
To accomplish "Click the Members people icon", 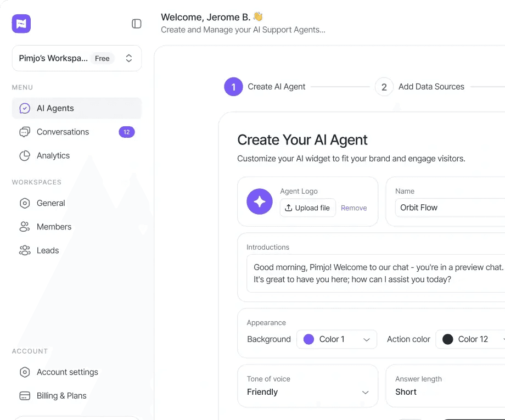I will coord(25,227).
